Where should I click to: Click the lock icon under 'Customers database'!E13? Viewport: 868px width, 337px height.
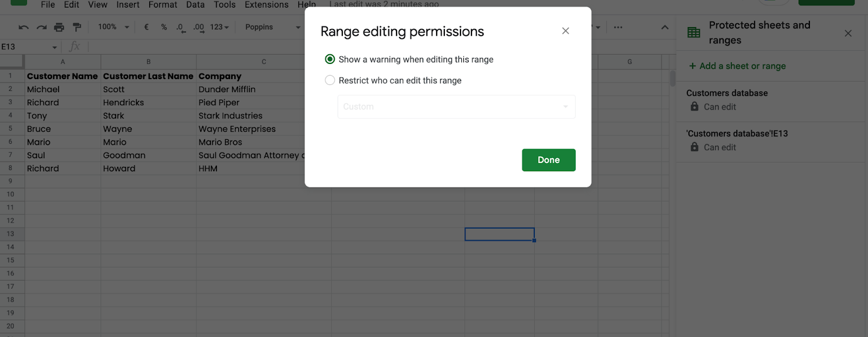694,147
